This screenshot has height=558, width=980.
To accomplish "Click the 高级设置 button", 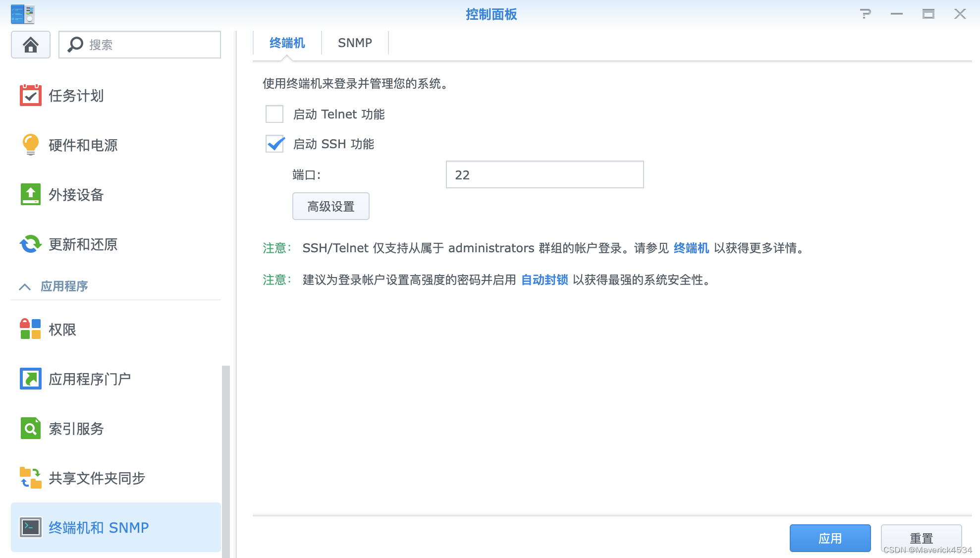I will pos(330,206).
